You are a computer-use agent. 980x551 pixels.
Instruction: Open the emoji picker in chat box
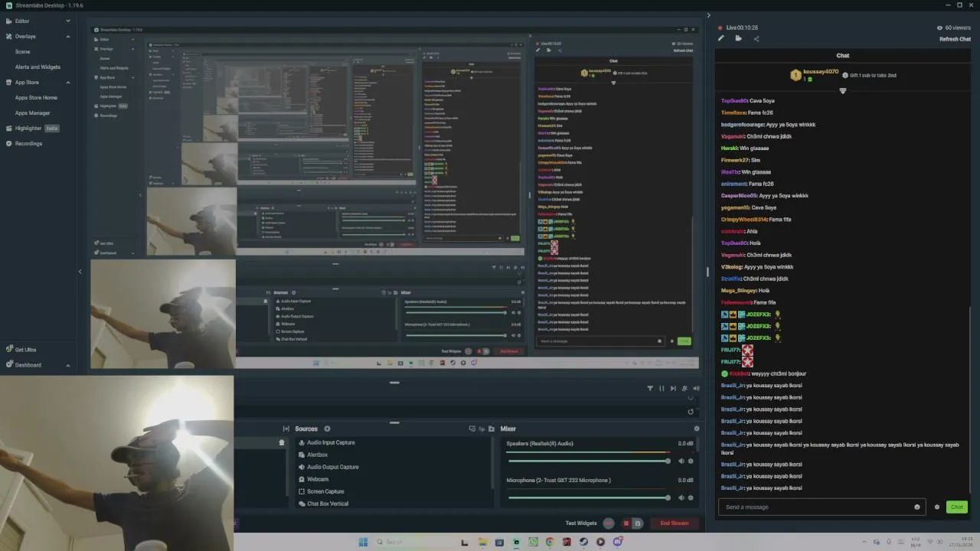click(x=917, y=507)
